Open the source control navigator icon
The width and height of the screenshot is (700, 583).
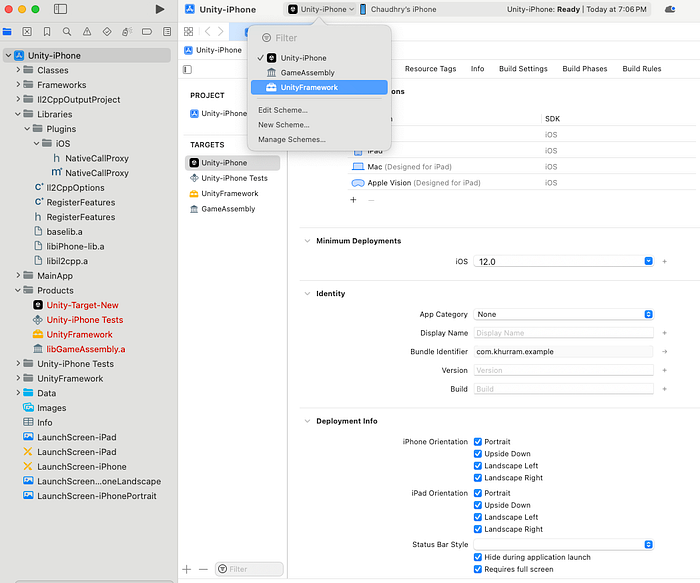[x=27, y=32]
